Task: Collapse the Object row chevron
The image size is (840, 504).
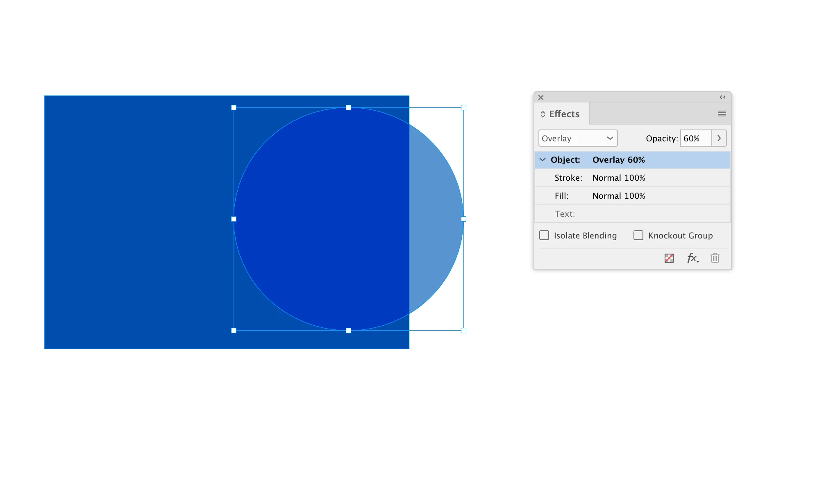Action: tap(543, 159)
